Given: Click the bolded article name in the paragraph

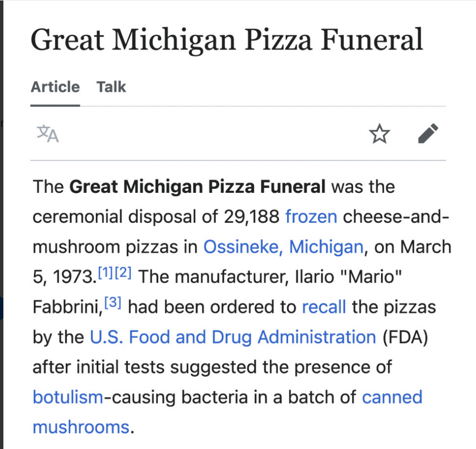Looking at the screenshot, I should tap(197, 186).
